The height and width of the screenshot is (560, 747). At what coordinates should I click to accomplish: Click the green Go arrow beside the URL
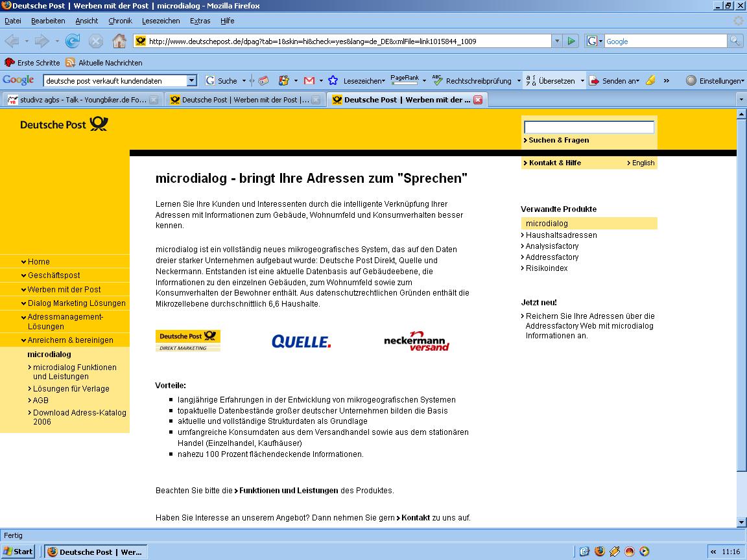coord(571,41)
